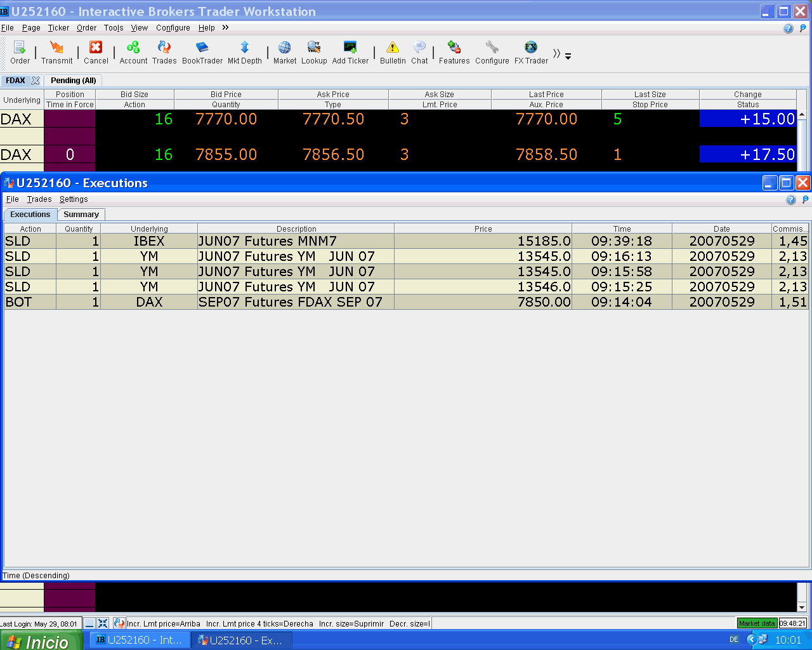Open the Market toolbar icon
Screen dimensions: 812x650
[285, 53]
